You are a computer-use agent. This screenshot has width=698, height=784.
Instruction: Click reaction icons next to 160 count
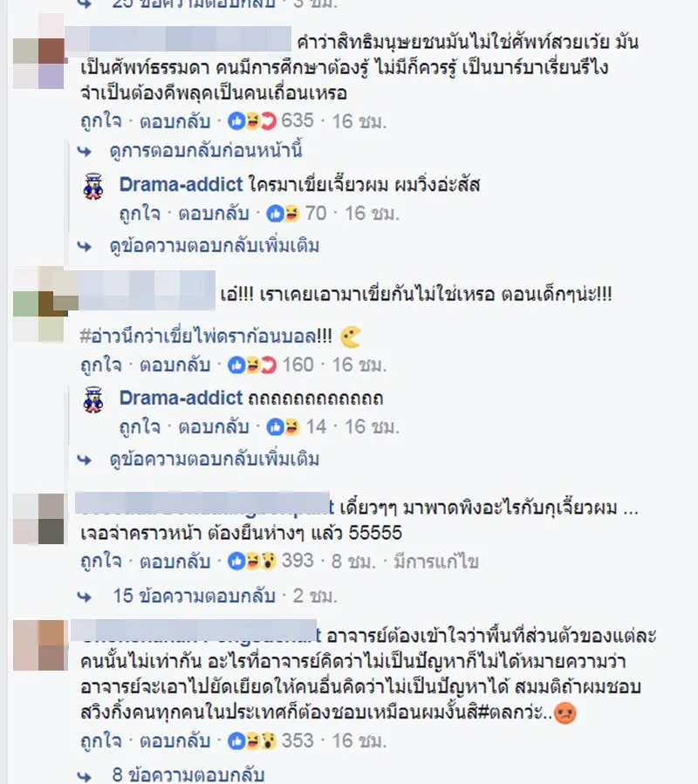[252, 365]
